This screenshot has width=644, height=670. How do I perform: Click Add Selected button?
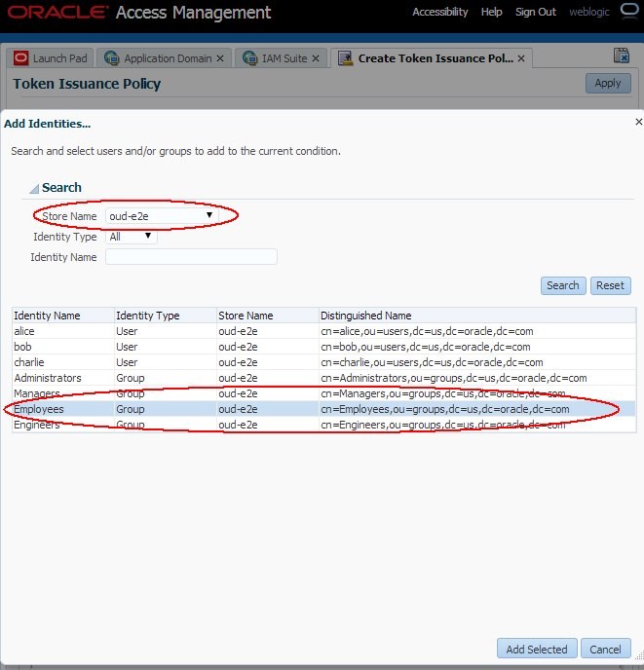(x=537, y=649)
